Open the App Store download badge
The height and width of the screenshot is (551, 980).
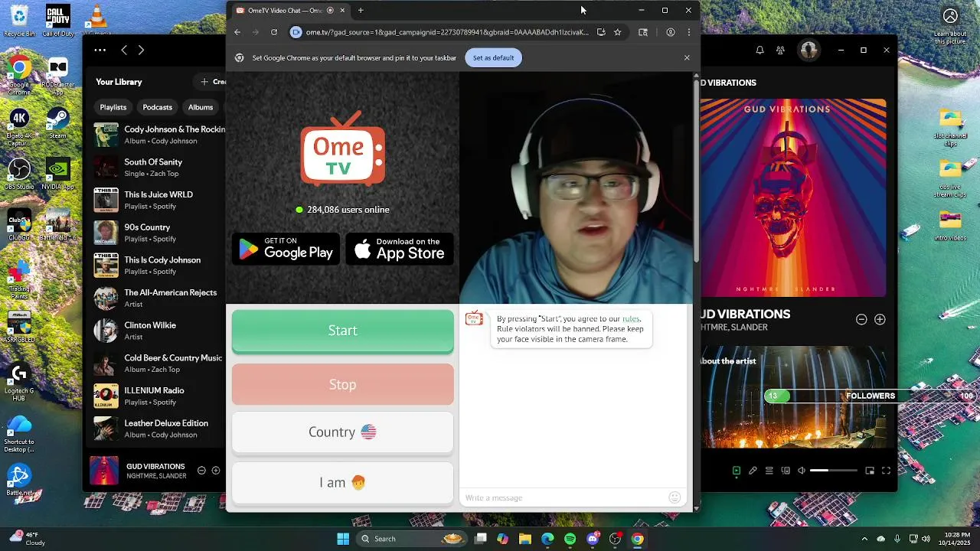click(400, 249)
